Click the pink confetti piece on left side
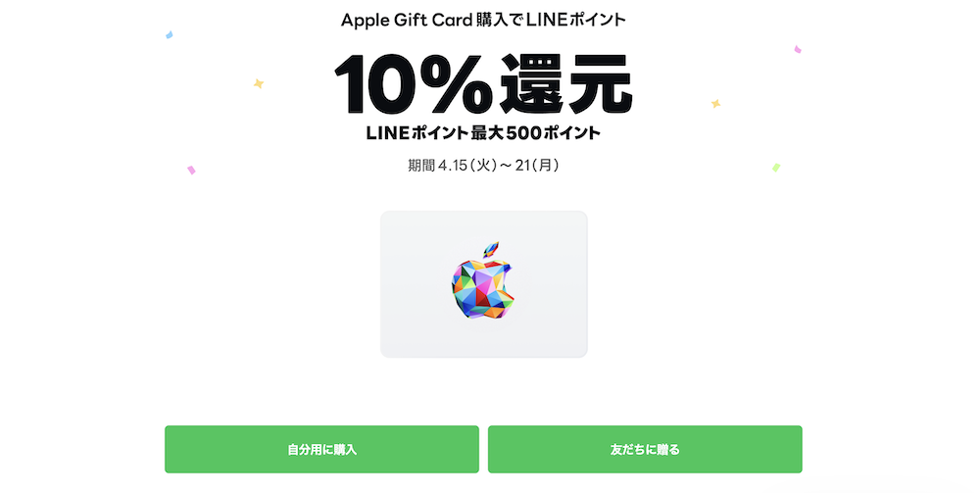 tap(191, 170)
